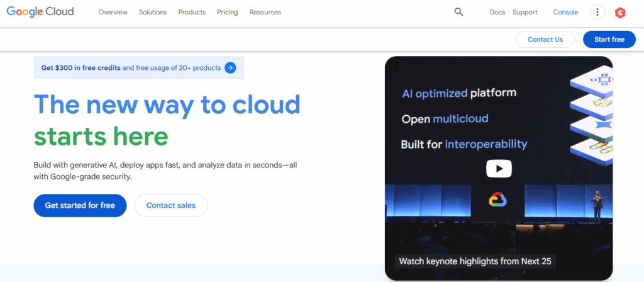
Task: Go to the Pricing page
Action: pyautogui.click(x=228, y=13)
